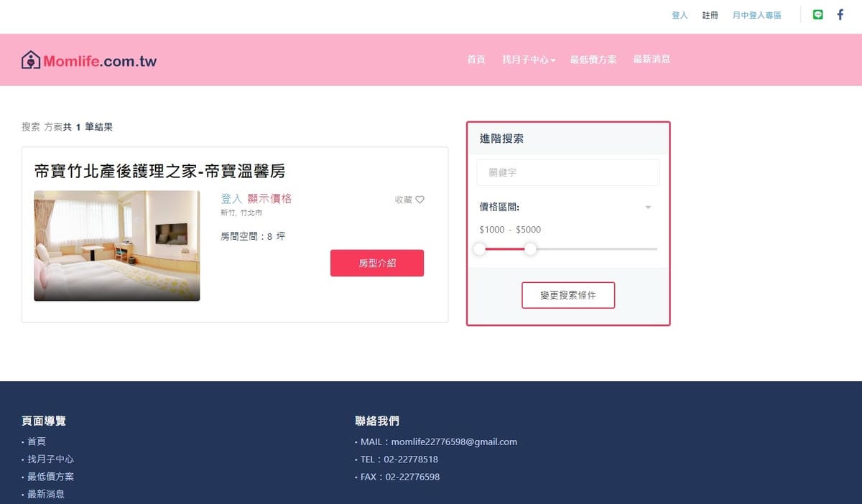This screenshot has width=862, height=504.
Task: Expand the 找月子中心 dropdown menu
Action: pyautogui.click(x=529, y=60)
